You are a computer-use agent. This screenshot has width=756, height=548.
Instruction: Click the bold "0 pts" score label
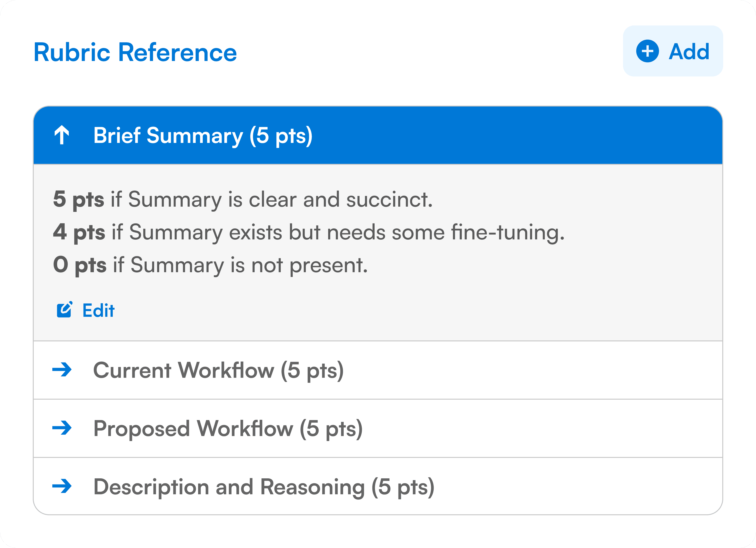(x=80, y=265)
